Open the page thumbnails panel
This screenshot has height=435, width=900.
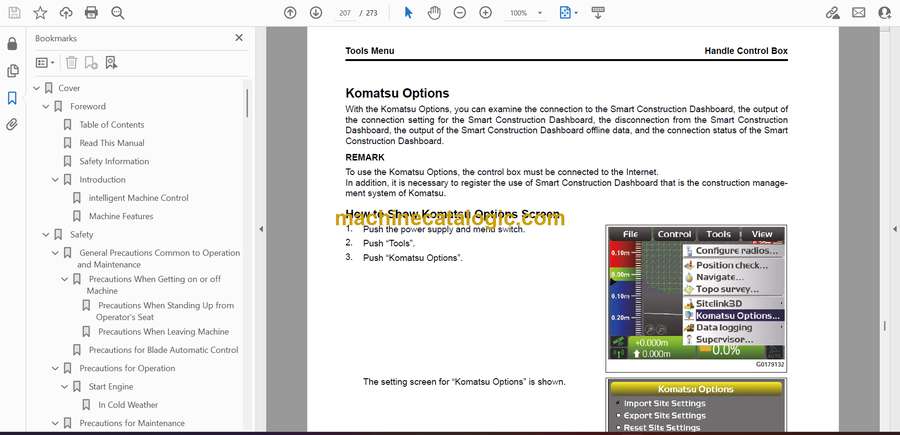(x=12, y=71)
